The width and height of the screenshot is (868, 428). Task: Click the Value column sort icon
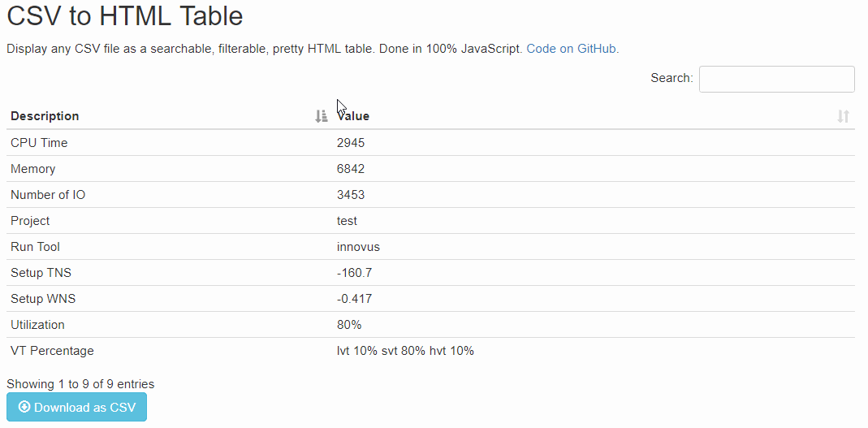(843, 116)
